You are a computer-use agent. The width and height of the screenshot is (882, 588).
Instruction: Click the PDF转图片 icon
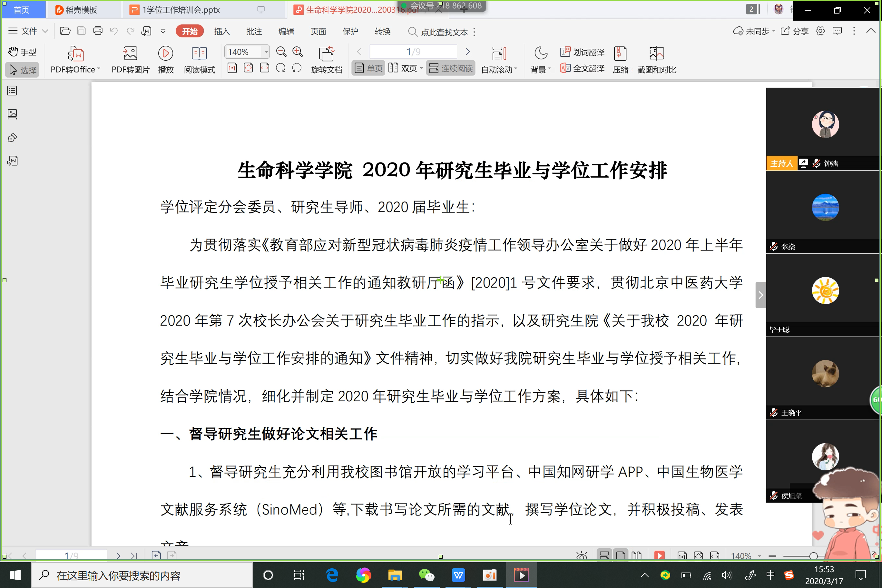130,54
